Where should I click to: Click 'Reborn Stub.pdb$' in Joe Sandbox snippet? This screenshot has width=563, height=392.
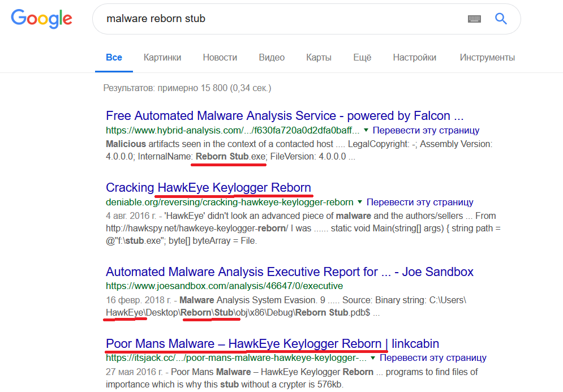point(333,313)
